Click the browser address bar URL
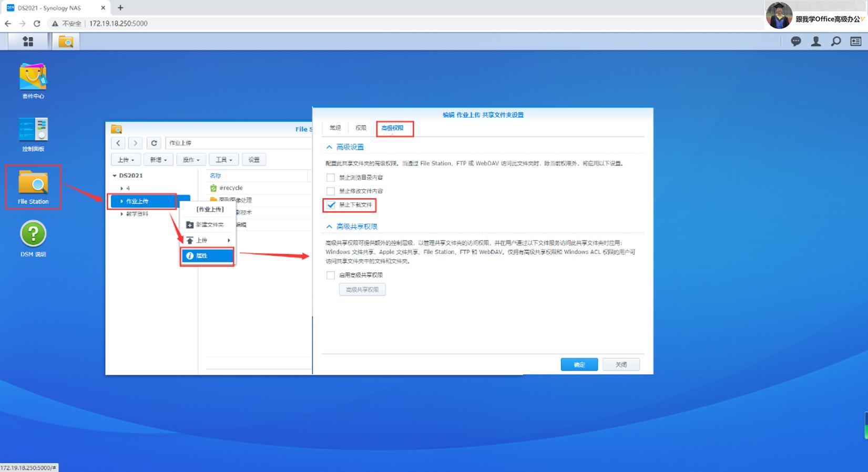Viewport: 868px width, 472px height. click(118, 23)
